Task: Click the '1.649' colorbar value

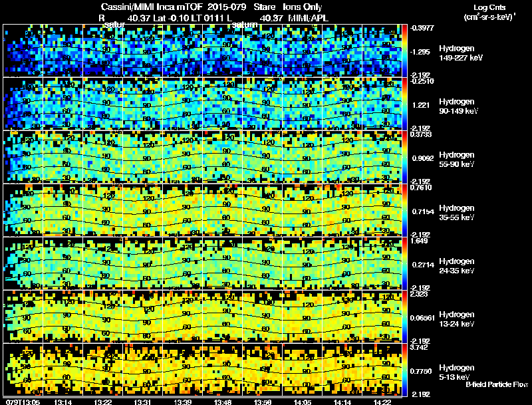Action: pyautogui.click(x=419, y=241)
